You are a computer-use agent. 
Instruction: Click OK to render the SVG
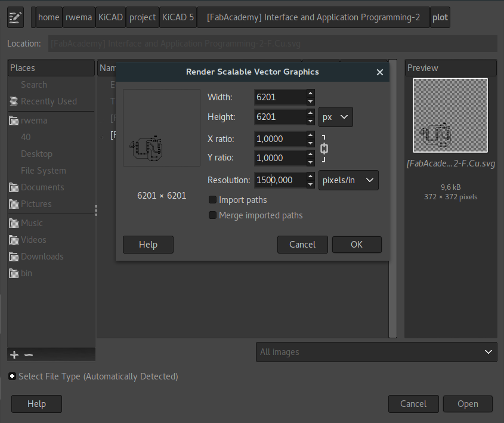tap(357, 244)
